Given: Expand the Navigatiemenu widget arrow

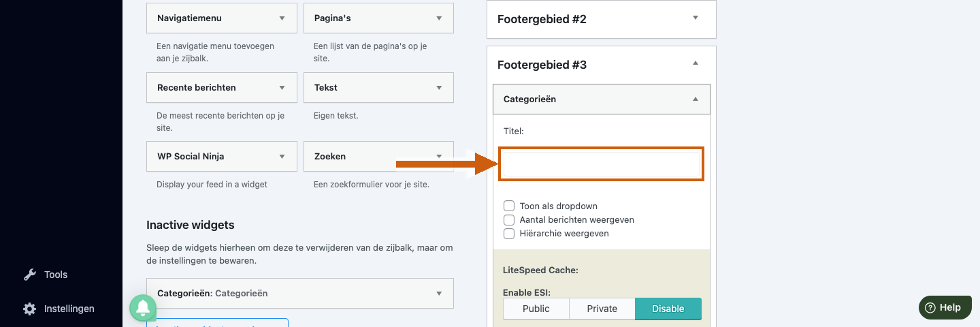Looking at the screenshot, I should [x=282, y=18].
